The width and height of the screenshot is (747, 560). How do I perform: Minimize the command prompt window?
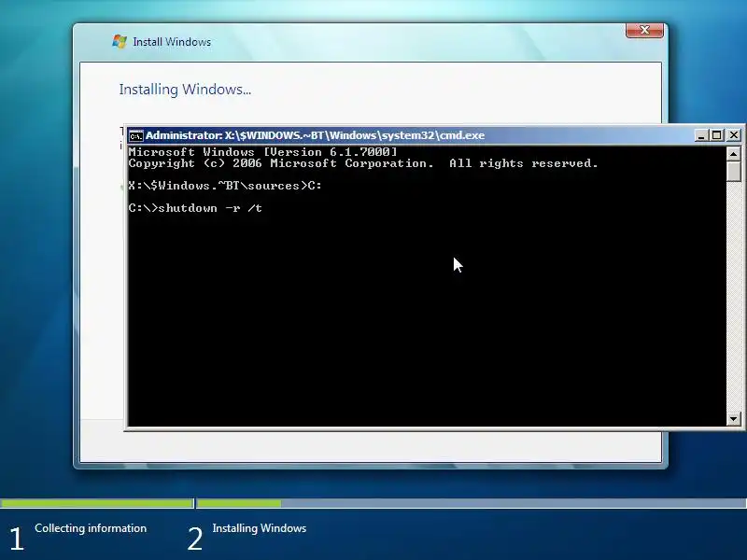tap(700, 135)
